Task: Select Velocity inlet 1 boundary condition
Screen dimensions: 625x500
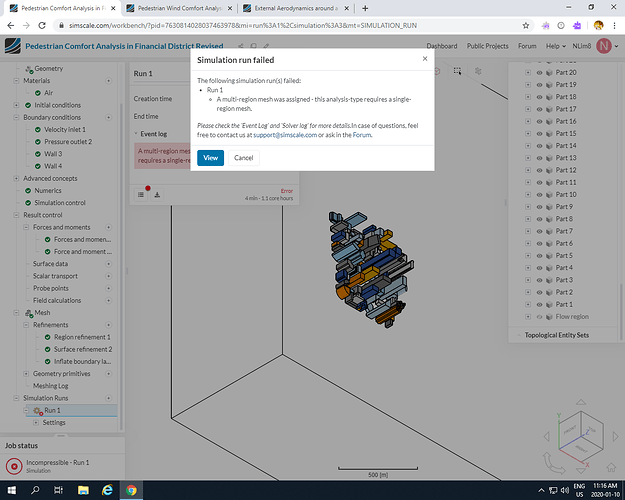Action: click(x=65, y=130)
